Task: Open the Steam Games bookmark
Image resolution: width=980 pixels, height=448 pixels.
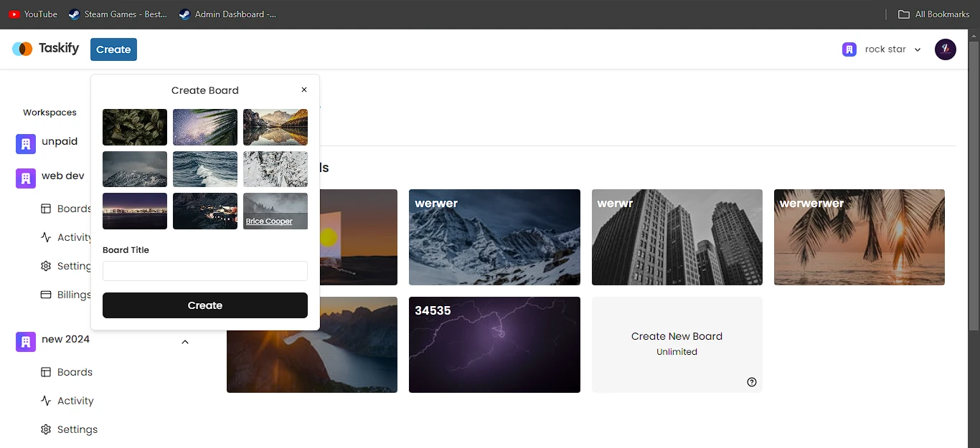Action: point(118,14)
